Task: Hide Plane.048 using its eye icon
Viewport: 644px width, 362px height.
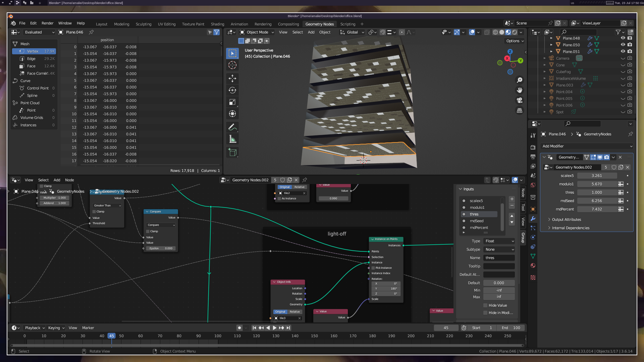Action: pyautogui.click(x=623, y=38)
